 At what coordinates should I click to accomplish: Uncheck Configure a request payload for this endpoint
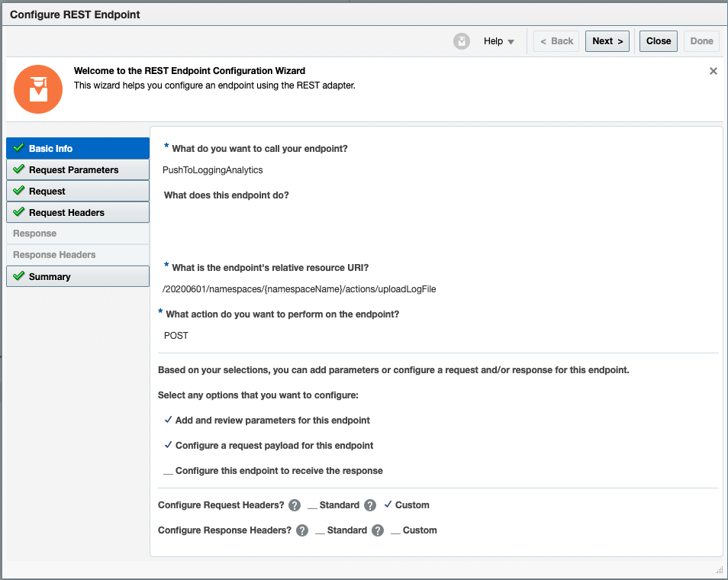click(x=169, y=445)
